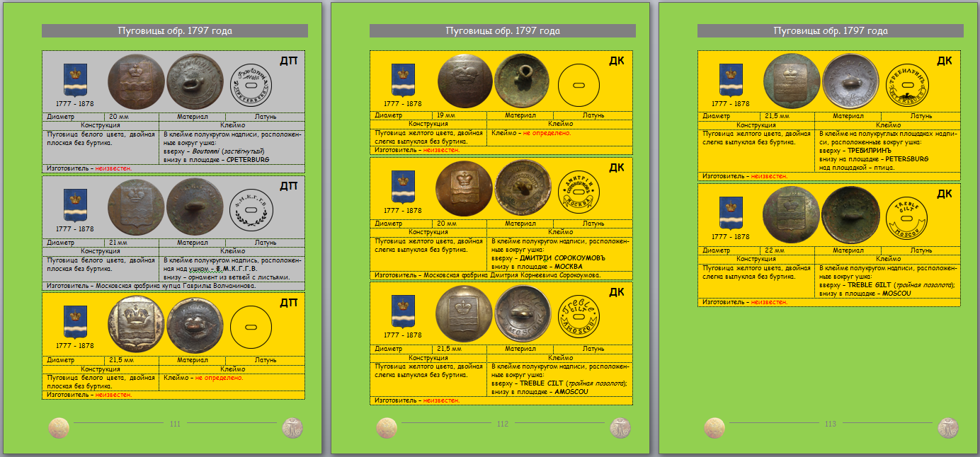The width and height of the screenshot is (980, 457).
Task: Click the red 'не определено' text on page 112
Action: [547, 133]
